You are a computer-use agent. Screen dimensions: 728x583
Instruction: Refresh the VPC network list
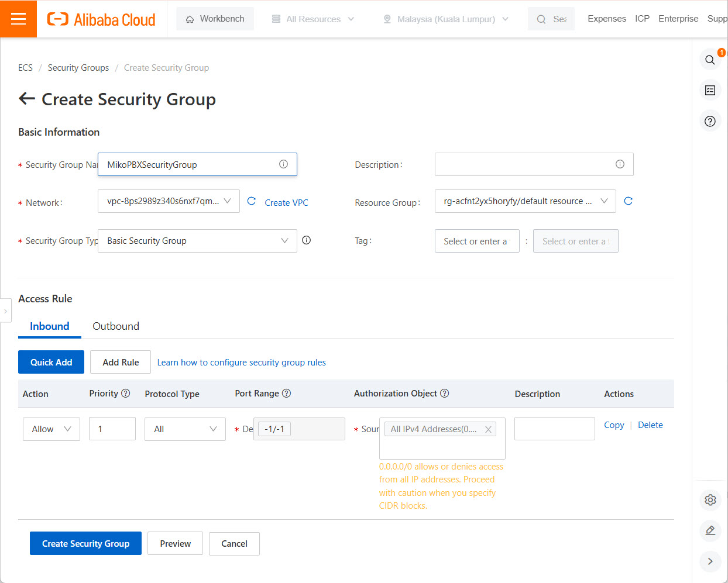252,201
